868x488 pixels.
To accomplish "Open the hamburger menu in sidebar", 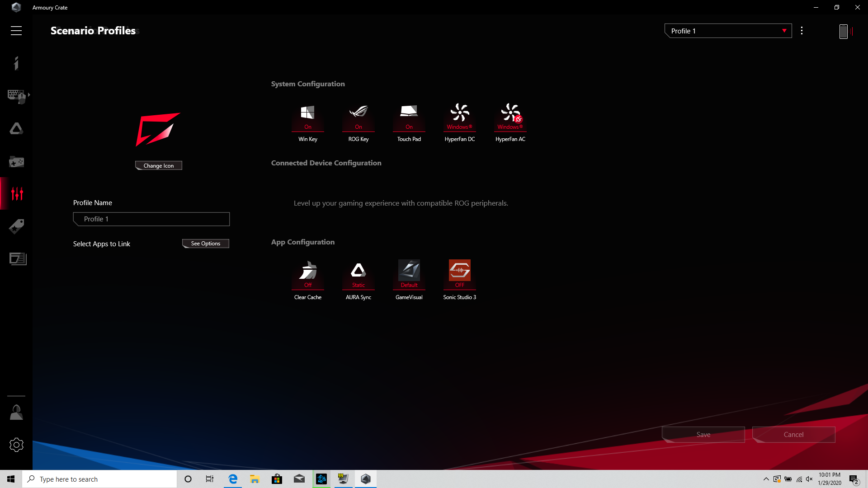I will [x=16, y=31].
